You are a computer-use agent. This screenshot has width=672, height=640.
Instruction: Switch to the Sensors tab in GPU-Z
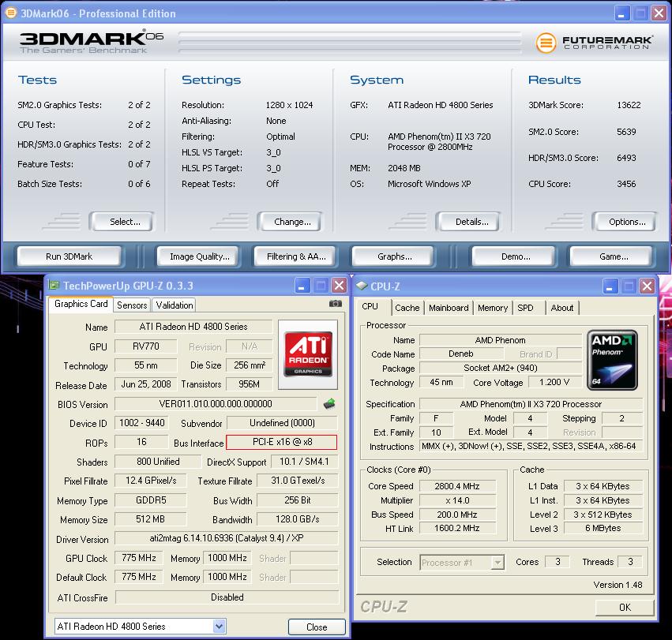[132, 305]
